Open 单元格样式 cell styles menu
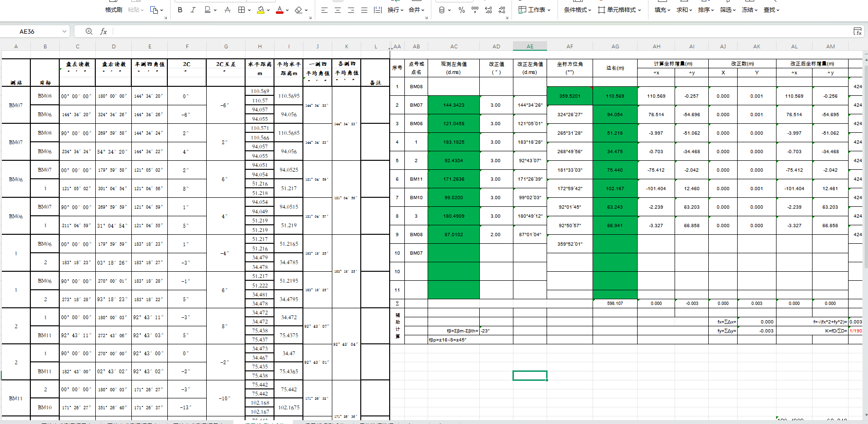The image size is (868, 424). pos(620,10)
